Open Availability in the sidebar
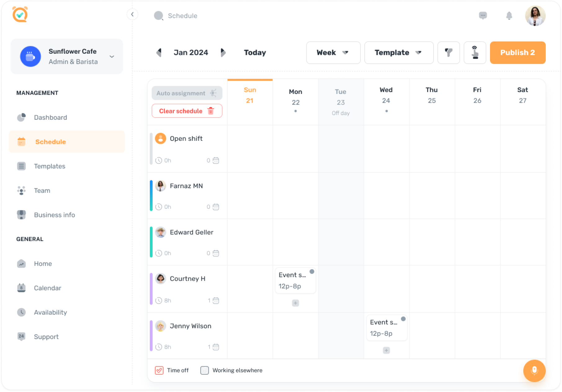The image size is (562, 392). [50, 312]
